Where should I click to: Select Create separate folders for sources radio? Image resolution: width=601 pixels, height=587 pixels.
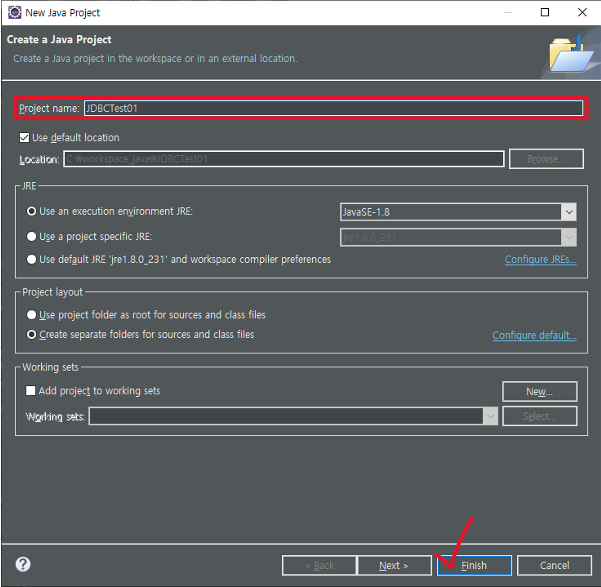[x=31, y=335]
